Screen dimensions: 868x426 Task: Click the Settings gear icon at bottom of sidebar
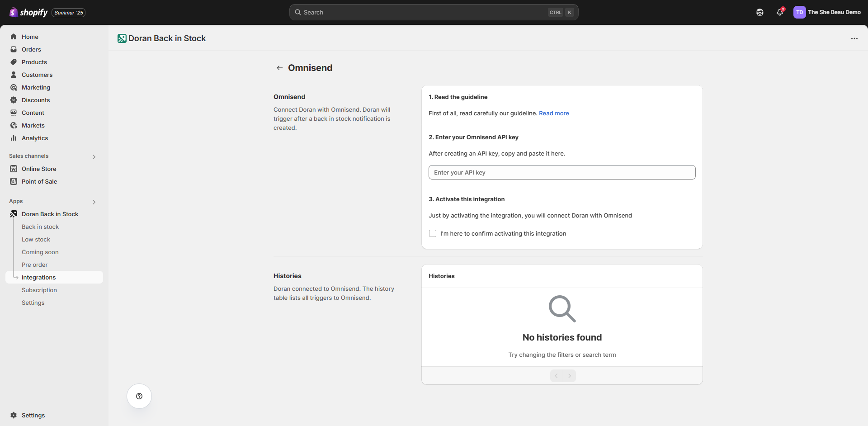click(x=14, y=415)
